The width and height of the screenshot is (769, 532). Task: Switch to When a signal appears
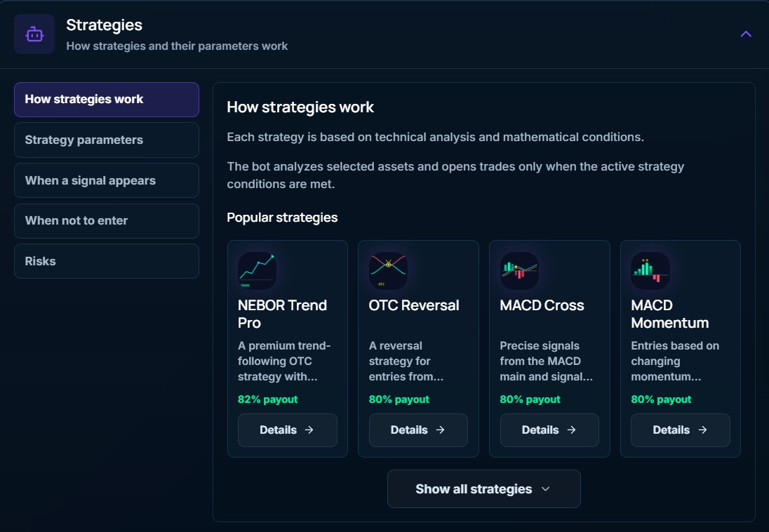[x=107, y=180]
